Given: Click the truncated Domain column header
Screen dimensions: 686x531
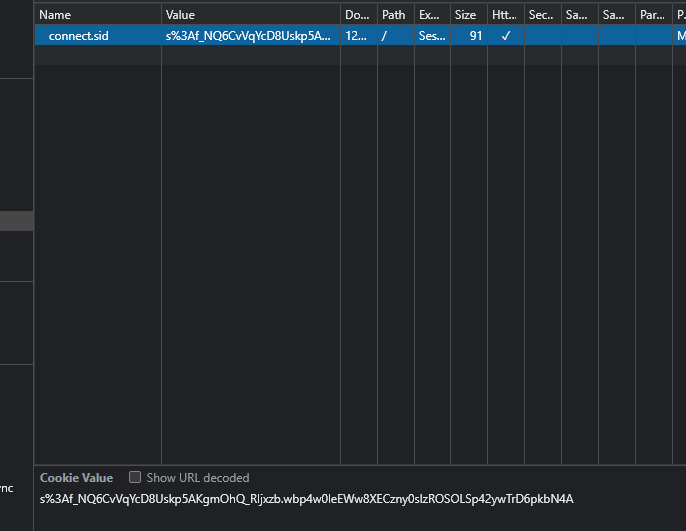Looking at the screenshot, I should point(357,15).
